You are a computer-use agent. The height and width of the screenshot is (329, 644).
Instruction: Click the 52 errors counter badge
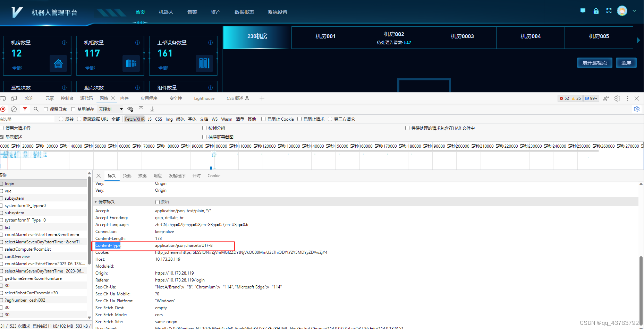(x=564, y=98)
